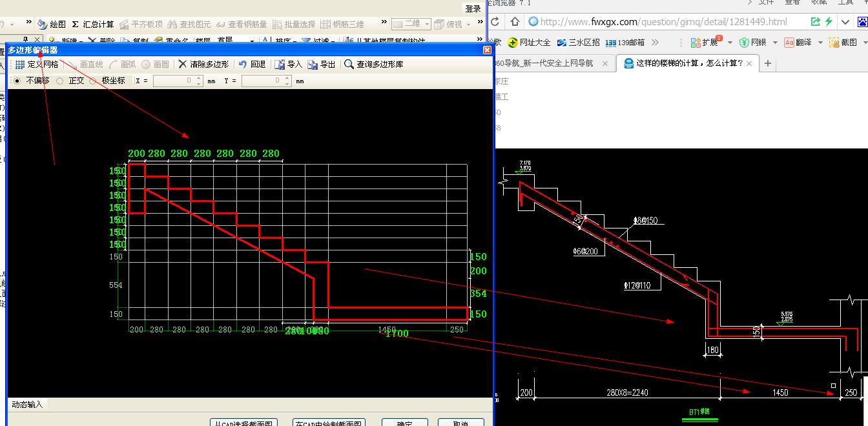This screenshot has width=868, height=426.
Task: Click the 汇总计算 sum calculation button
Action: pos(92,25)
